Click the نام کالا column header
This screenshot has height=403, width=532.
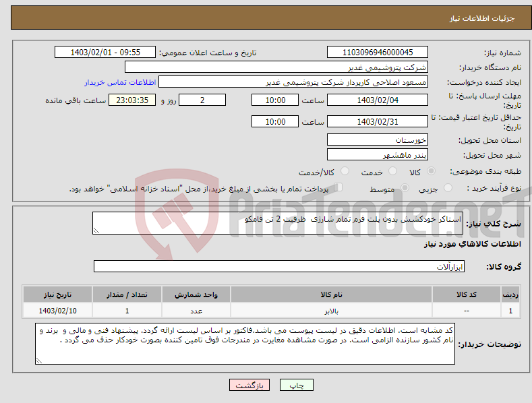click(x=332, y=294)
